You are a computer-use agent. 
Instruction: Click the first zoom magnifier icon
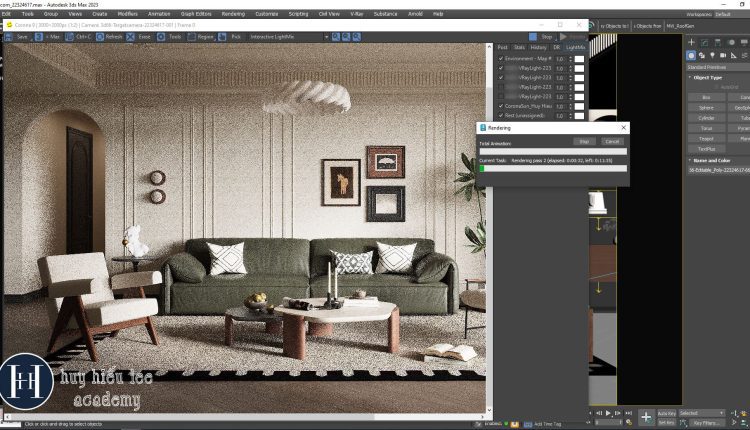tap(336, 37)
